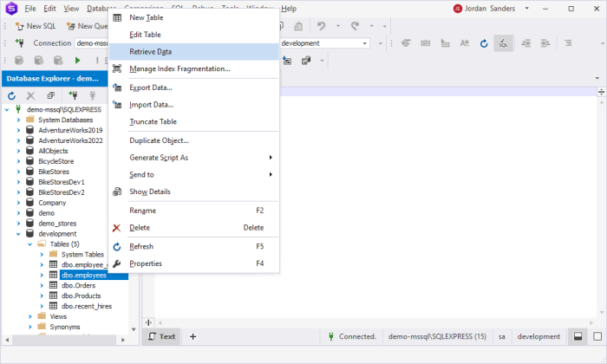Toggle the maximize pane status-bar button
This screenshot has width=607, height=364.
597,336
